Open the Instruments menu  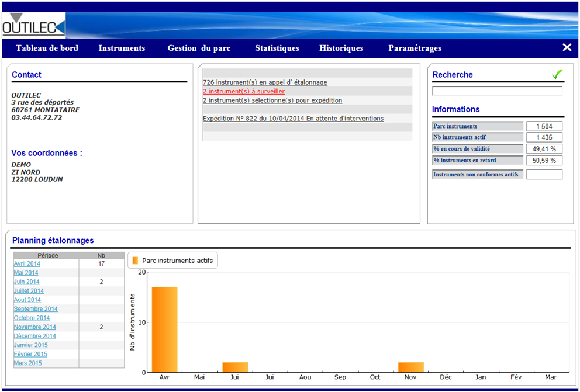[122, 48]
